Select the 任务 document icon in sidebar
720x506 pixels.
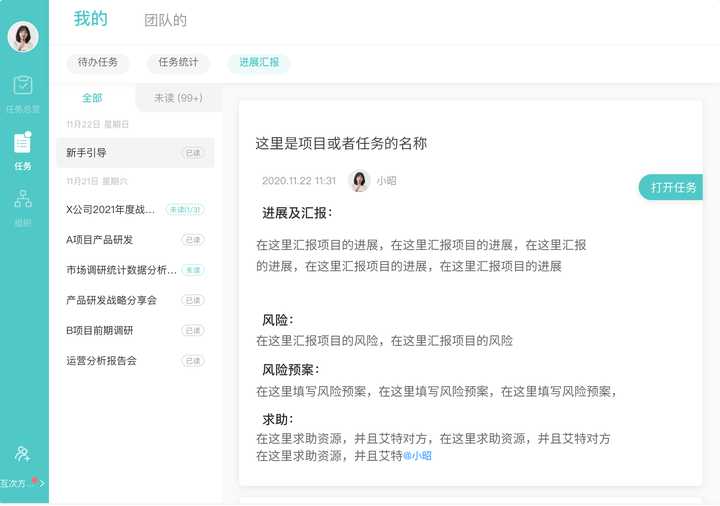[22, 143]
